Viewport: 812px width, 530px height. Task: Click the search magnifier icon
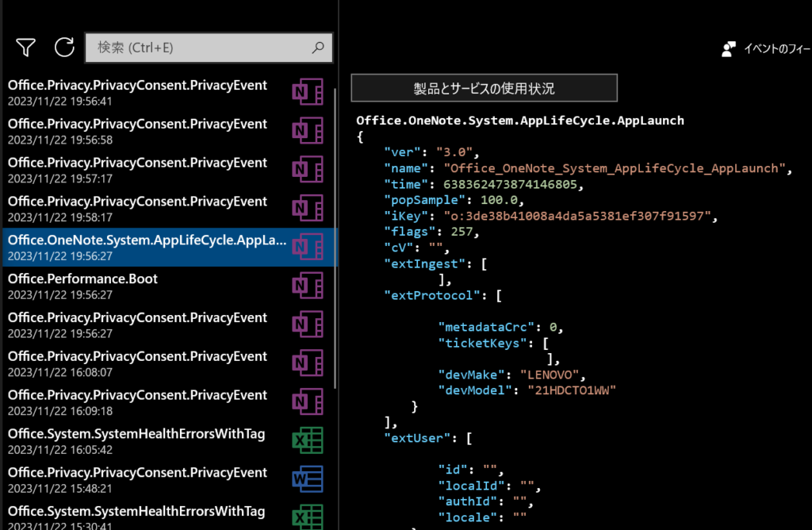click(x=318, y=48)
